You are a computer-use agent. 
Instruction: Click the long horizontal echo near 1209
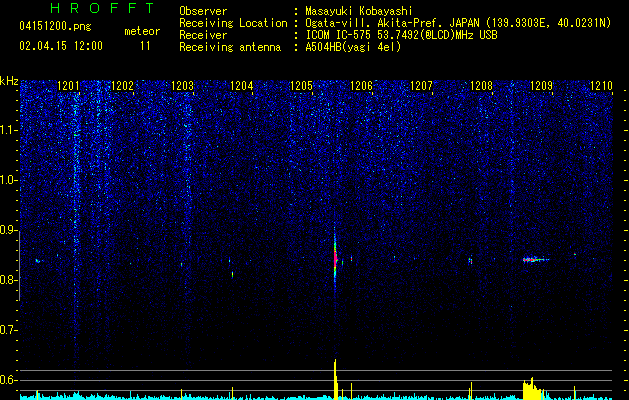pyautogui.click(x=536, y=260)
